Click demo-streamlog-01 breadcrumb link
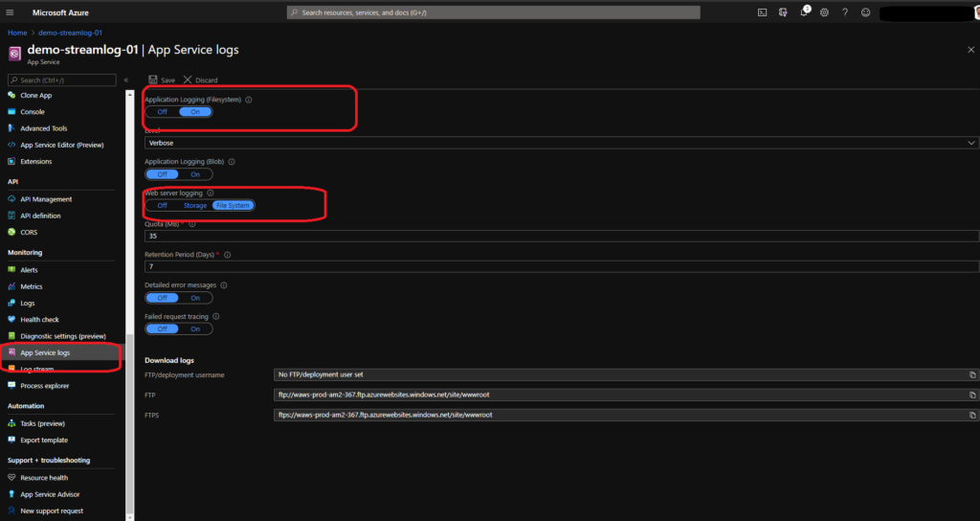The height and width of the screenshot is (521, 980). [70, 33]
